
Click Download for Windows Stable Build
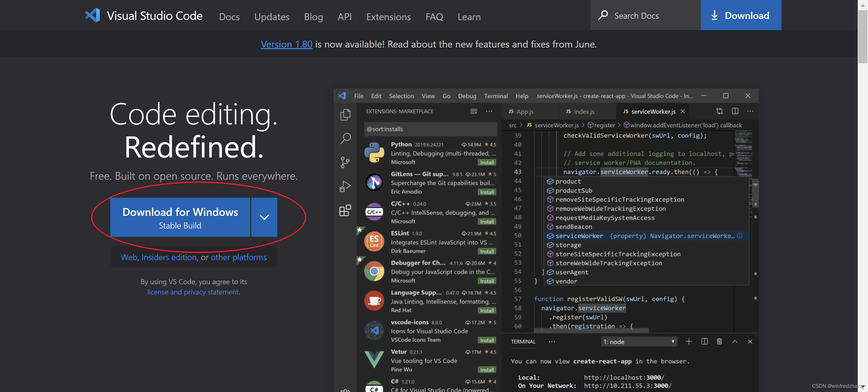(180, 217)
